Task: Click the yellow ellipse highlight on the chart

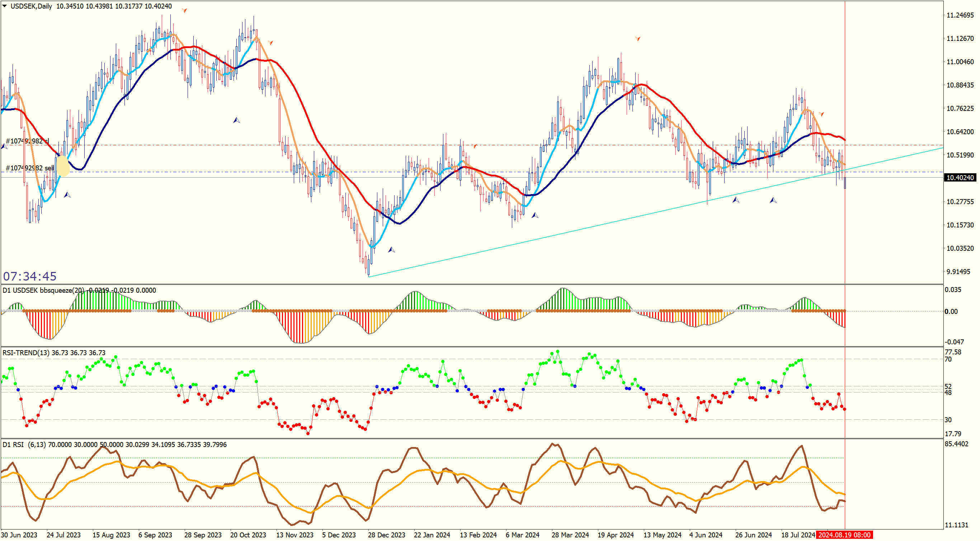Action: (x=63, y=166)
